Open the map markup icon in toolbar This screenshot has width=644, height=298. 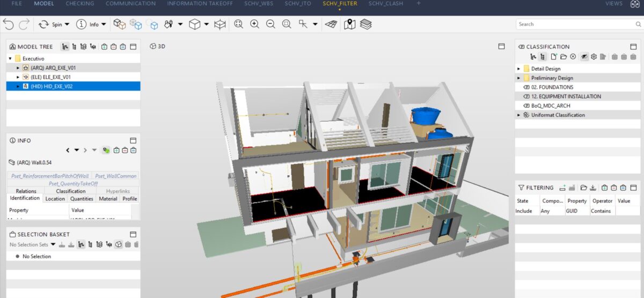pyautogui.click(x=349, y=24)
